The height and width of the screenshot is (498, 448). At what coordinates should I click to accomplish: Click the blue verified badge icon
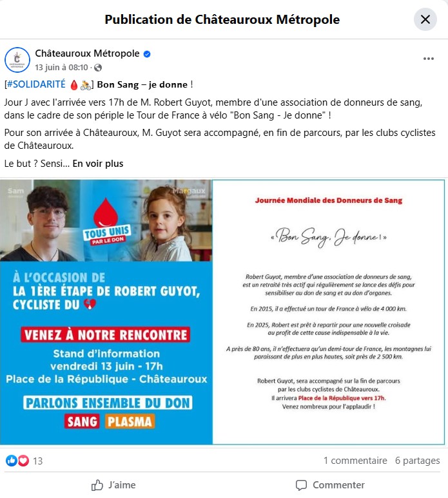147,54
